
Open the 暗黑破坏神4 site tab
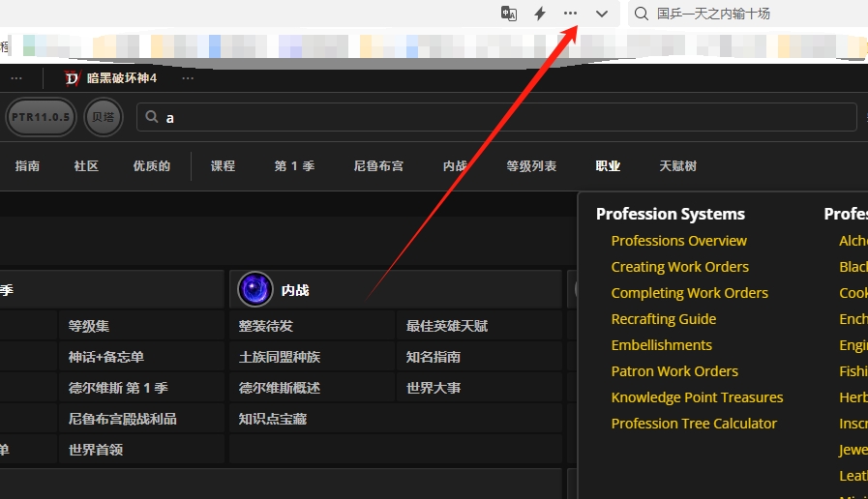121,78
